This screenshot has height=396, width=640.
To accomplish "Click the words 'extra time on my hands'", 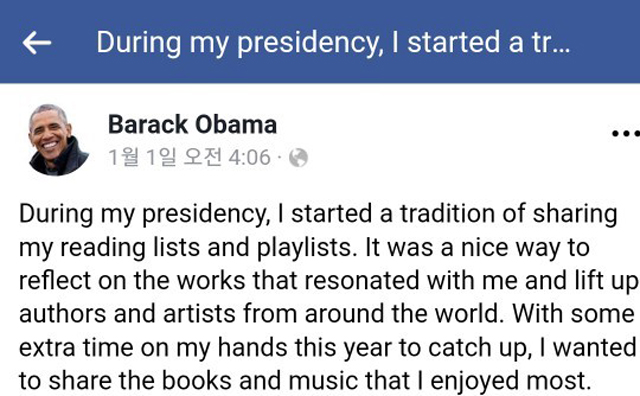I will 153,349.
